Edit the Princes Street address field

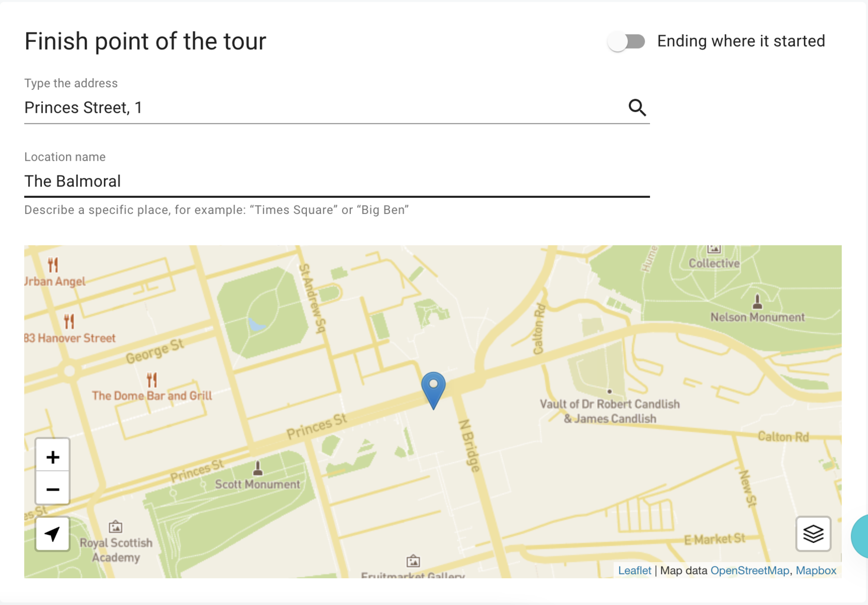[320, 107]
